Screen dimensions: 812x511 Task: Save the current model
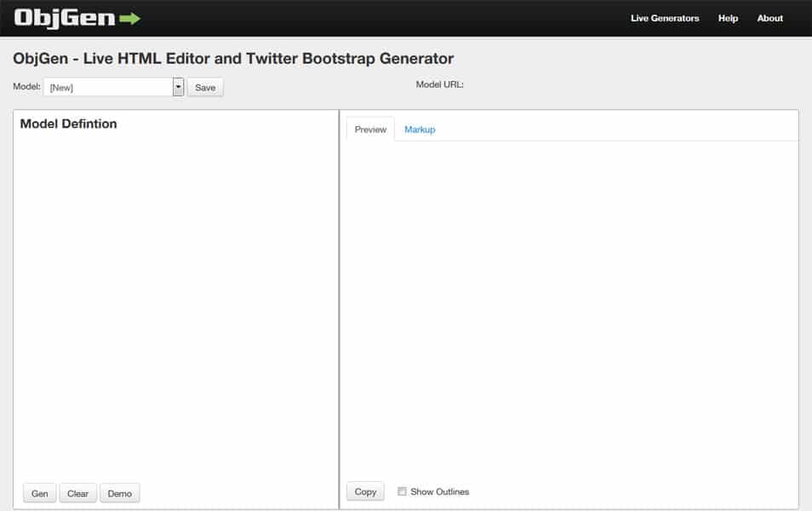tap(205, 88)
